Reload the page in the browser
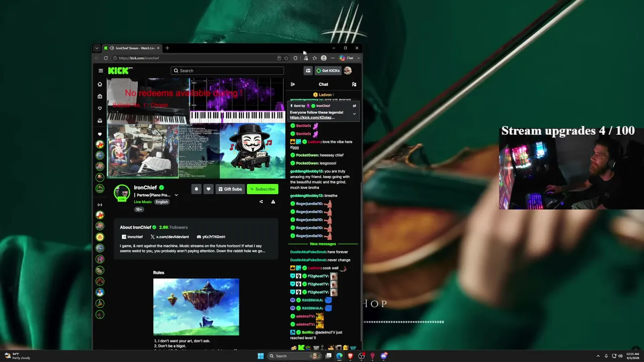Viewport: 644px width, 362px height. (x=106, y=58)
